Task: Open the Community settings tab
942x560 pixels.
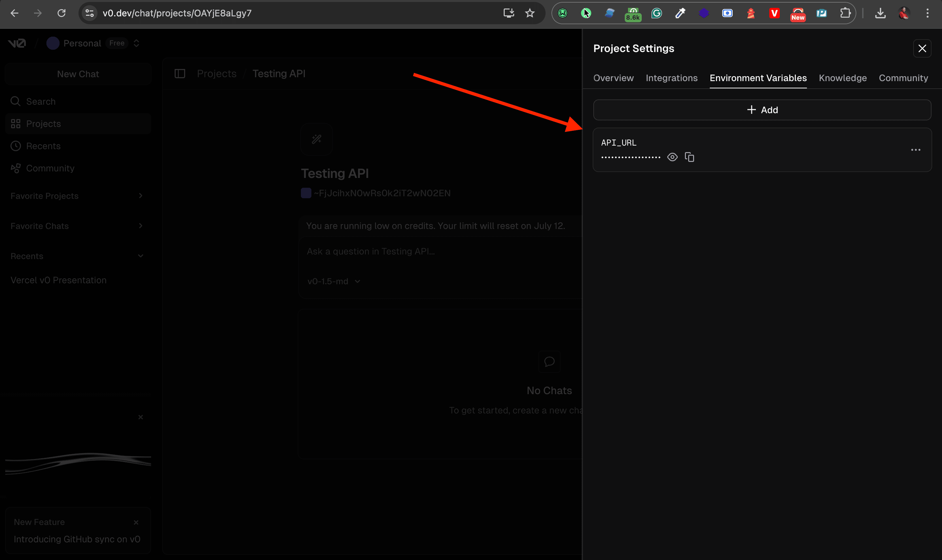Action: tap(903, 78)
